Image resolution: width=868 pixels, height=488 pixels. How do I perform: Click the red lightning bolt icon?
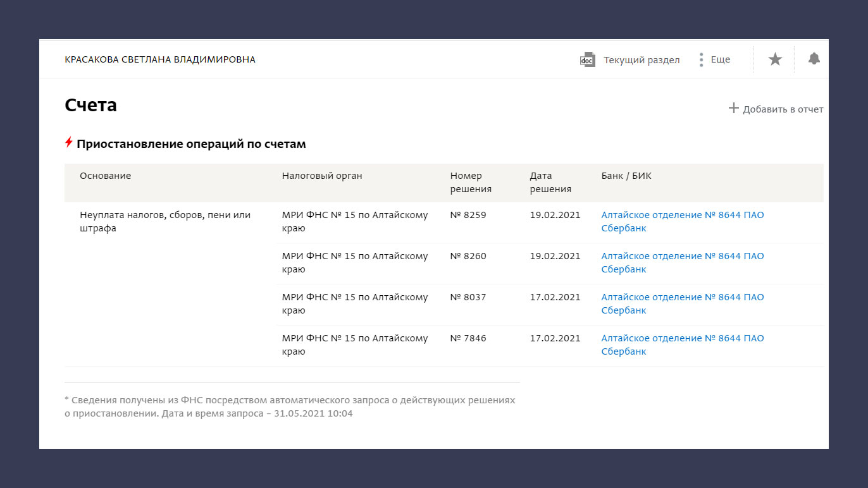pyautogui.click(x=69, y=143)
